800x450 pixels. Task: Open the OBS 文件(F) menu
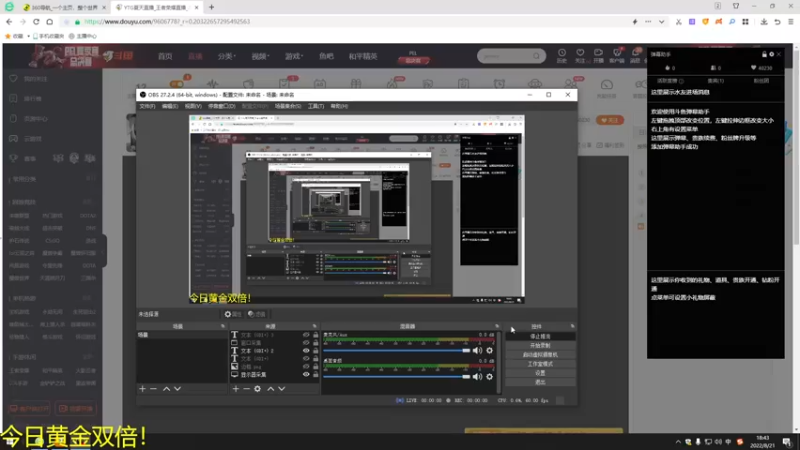(147, 106)
